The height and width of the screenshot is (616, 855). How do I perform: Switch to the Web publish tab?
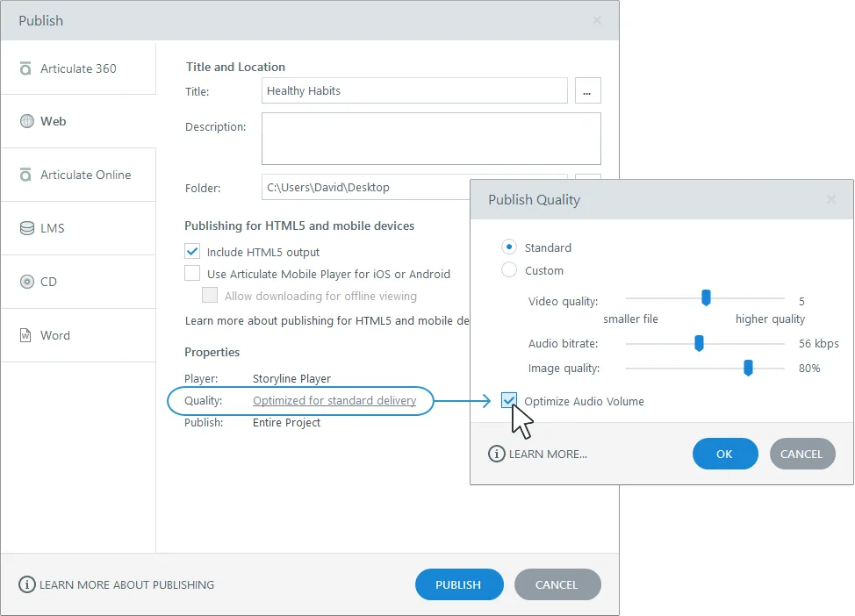78,121
